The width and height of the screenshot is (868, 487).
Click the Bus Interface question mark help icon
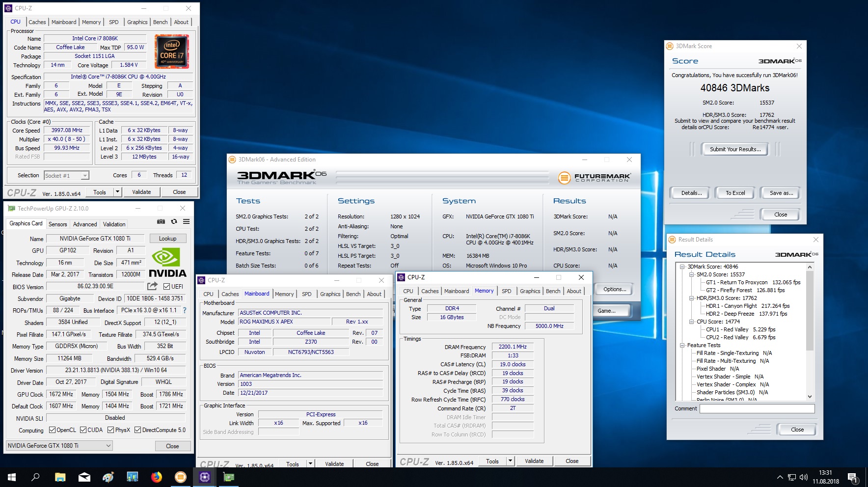pyautogui.click(x=185, y=310)
